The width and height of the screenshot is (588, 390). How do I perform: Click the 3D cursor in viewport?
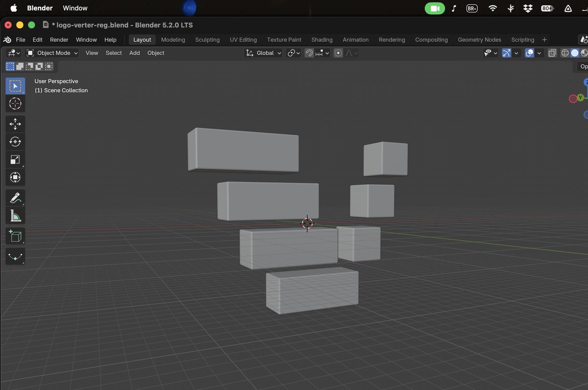click(307, 223)
